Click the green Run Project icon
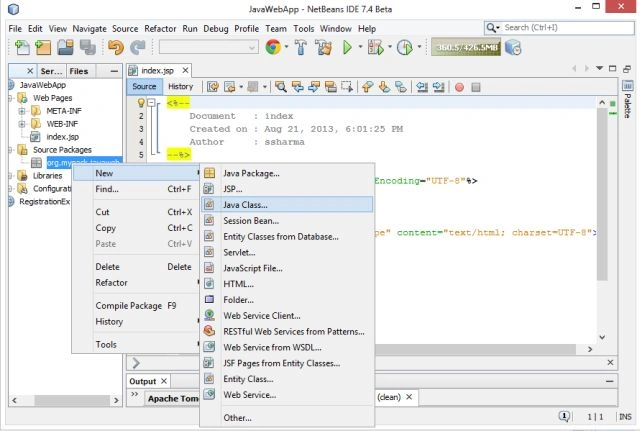This screenshot has height=431, width=640. 347,48
